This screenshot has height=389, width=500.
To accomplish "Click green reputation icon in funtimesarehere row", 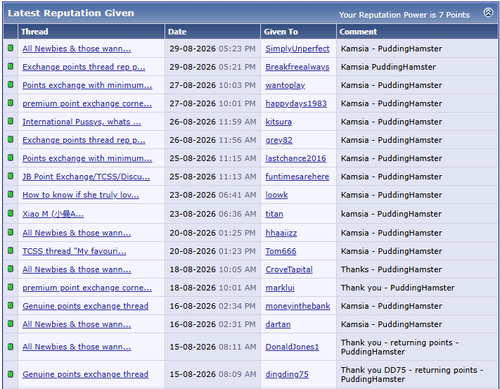I will point(11,176).
